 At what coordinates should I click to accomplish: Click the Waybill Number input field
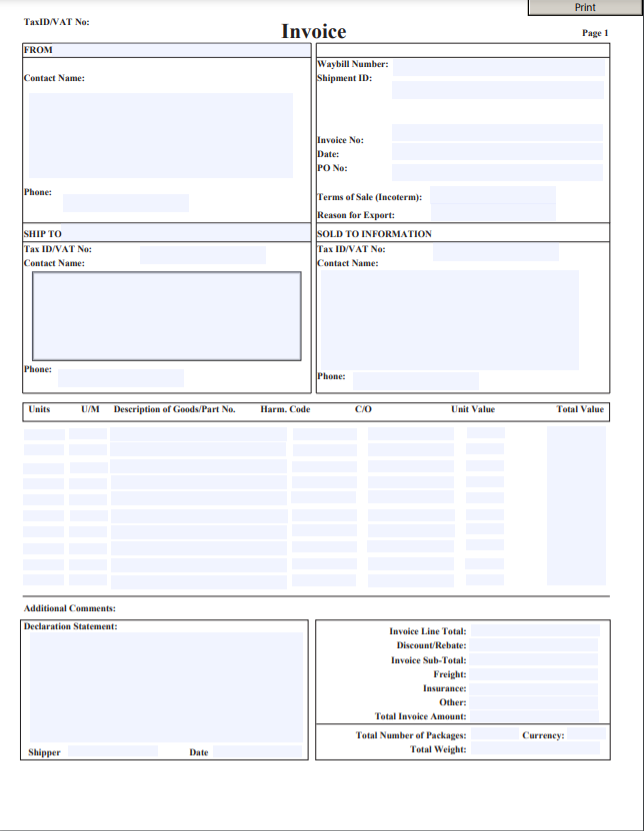(x=497, y=66)
